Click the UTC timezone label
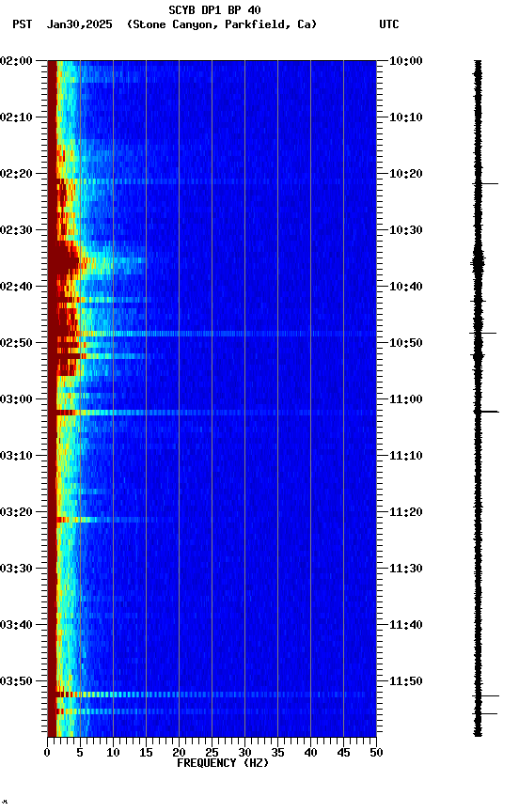 (389, 24)
